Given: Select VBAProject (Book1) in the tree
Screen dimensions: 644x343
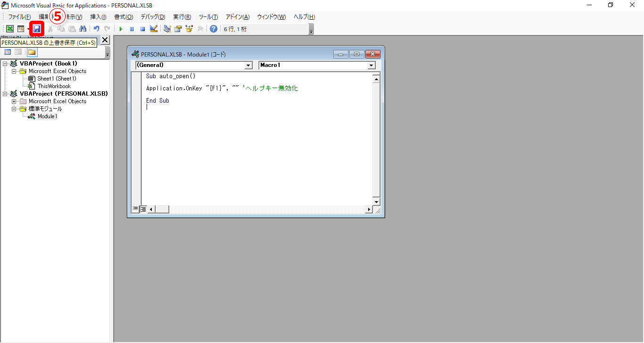Looking at the screenshot, I should pos(49,64).
